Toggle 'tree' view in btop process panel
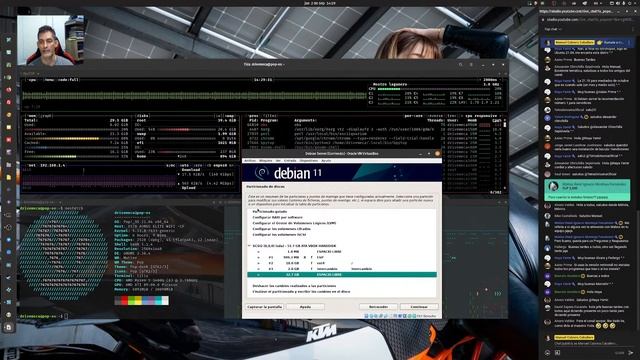 coord(451,116)
